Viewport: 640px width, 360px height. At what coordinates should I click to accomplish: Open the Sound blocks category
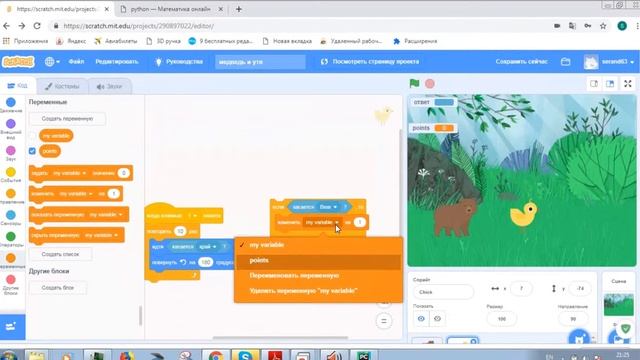coord(11,153)
